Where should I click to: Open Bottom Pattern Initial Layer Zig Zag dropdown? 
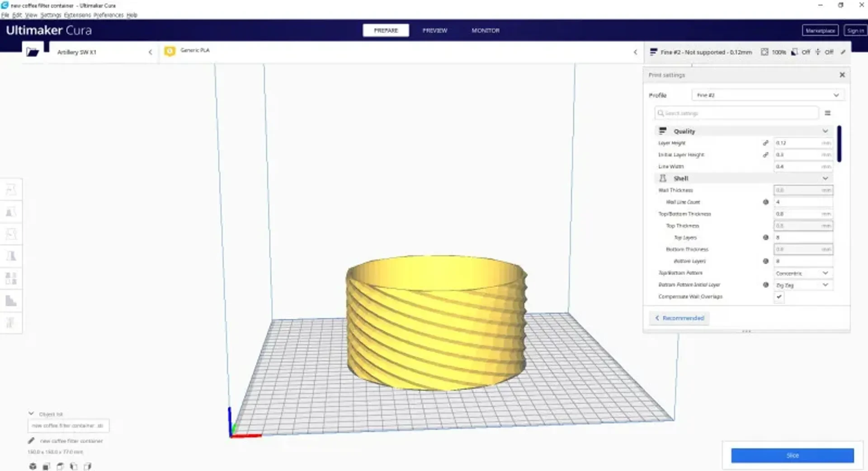803,285
